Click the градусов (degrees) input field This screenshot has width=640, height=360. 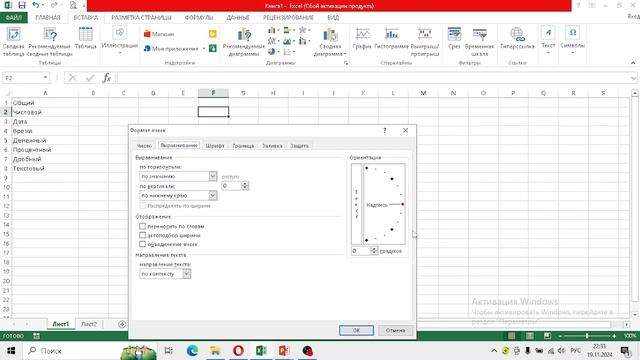pos(361,251)
